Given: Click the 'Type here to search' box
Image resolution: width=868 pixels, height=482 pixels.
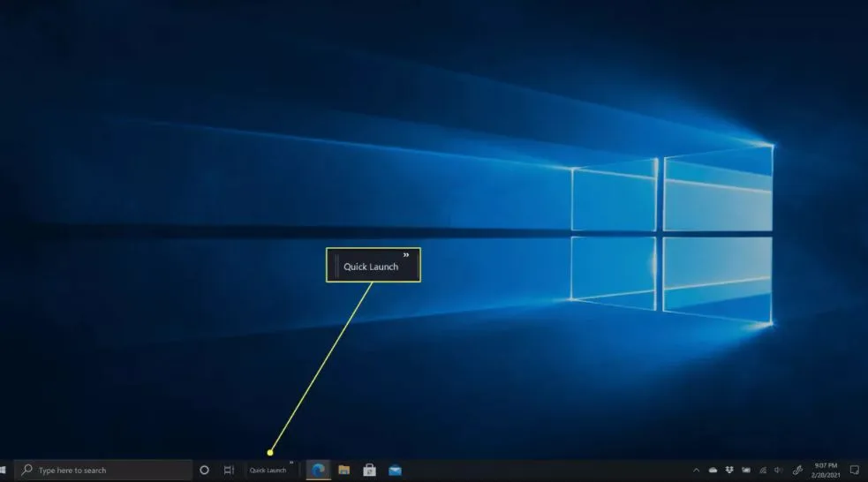Looking at the screenshot, I should tap(103, 470).
